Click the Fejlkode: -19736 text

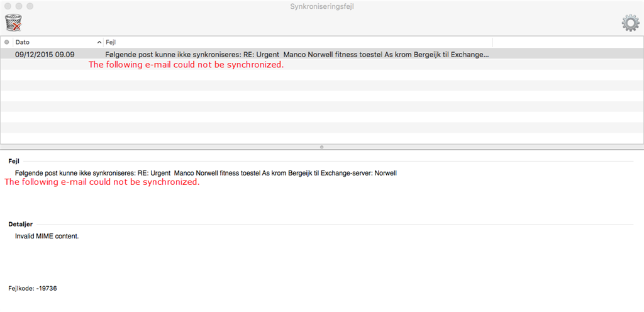[x=33, y=289]
